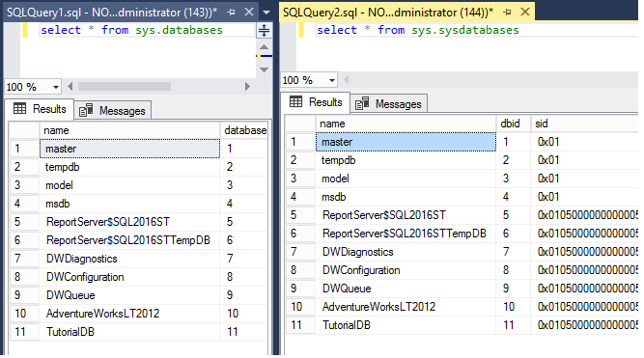Viewport: 644px width, 358px height.
Task: Click the split editor icon in left pane
Action: coord(265,30)
